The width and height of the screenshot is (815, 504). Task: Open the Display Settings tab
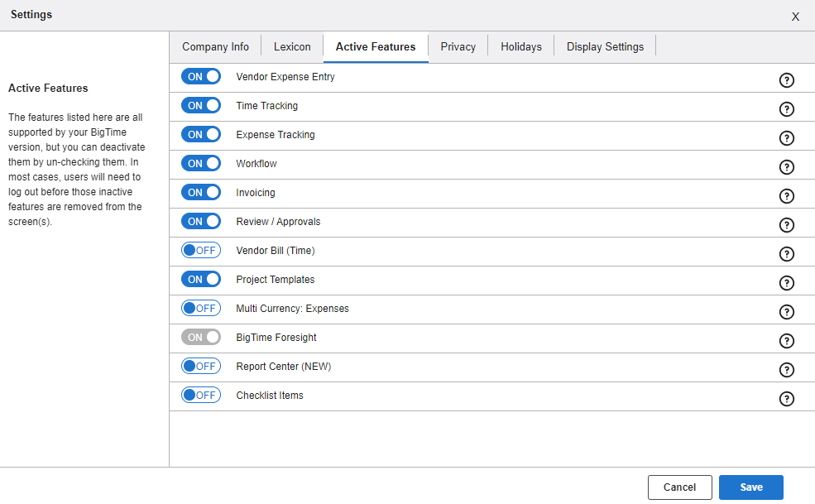pos(605,47)
